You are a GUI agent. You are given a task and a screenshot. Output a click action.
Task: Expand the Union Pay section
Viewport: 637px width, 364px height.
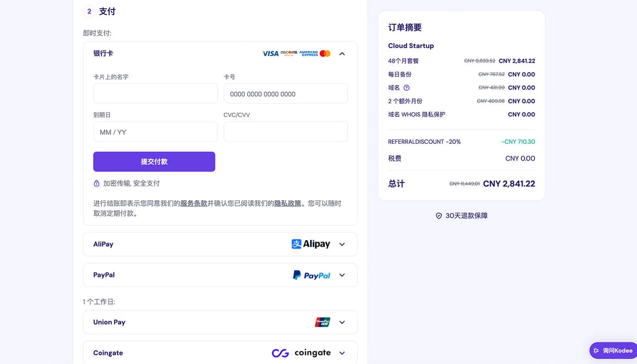coord(342,322)
